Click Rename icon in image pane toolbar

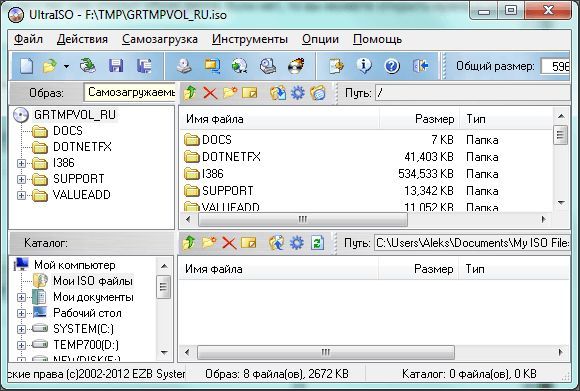250,92
